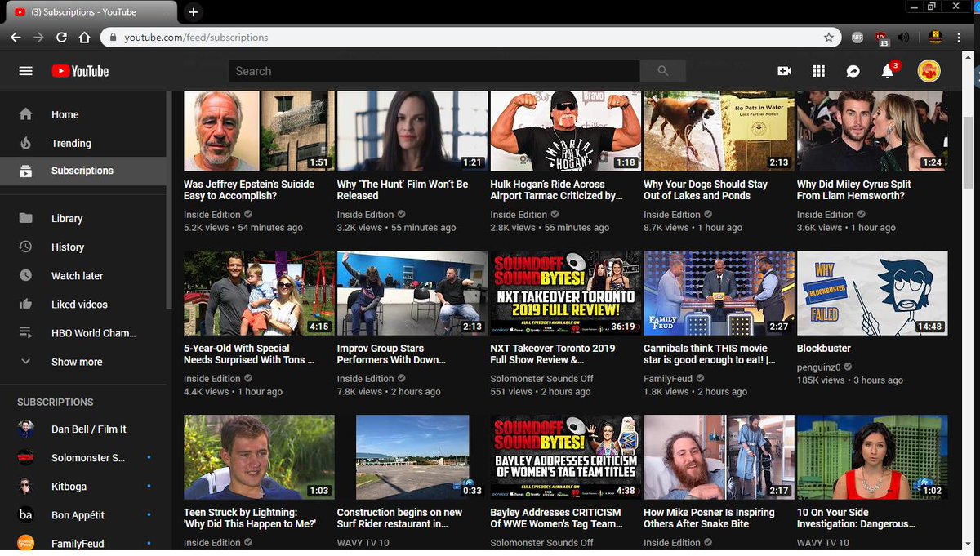The height and width of the screenshot is (556, 980).
Task: Open the Blockbuster Failed video thumbnail
Action: (x=872, y=292)
